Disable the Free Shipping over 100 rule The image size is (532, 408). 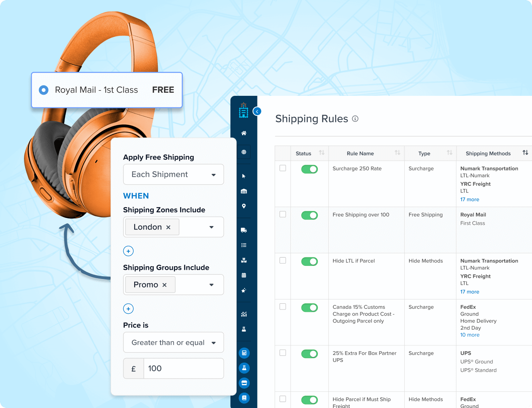coord(309,215)
